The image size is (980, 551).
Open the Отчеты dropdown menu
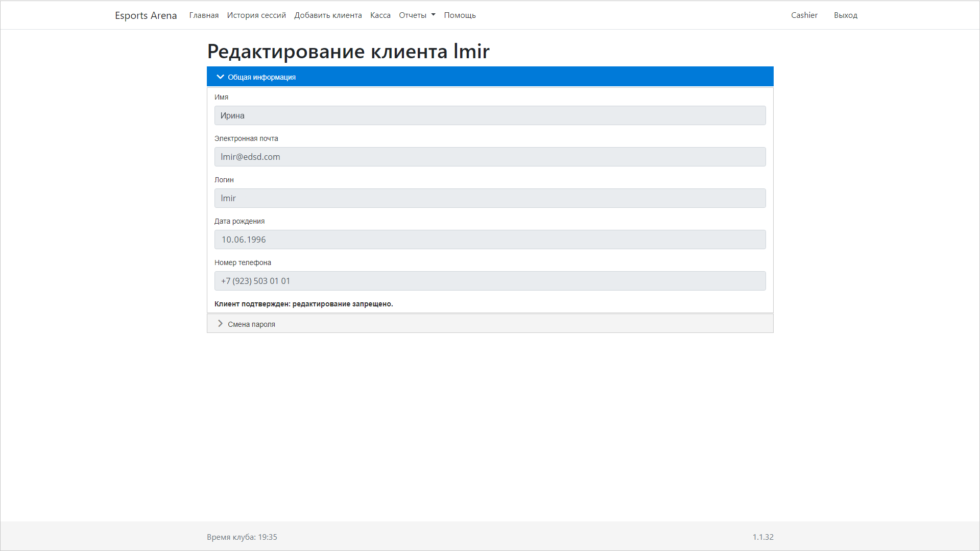[417, 15]
